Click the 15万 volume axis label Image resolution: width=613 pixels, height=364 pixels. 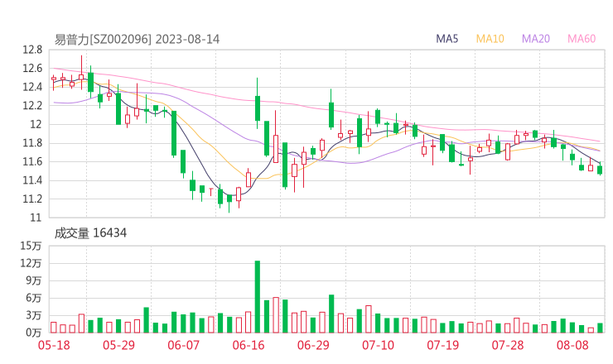[x=31, y=246]
